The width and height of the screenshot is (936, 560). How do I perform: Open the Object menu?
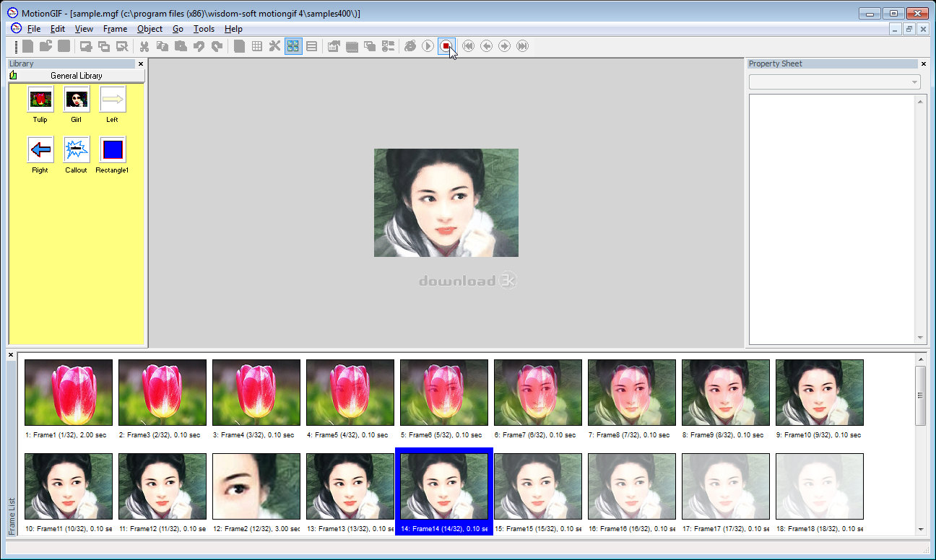[149, 29]
